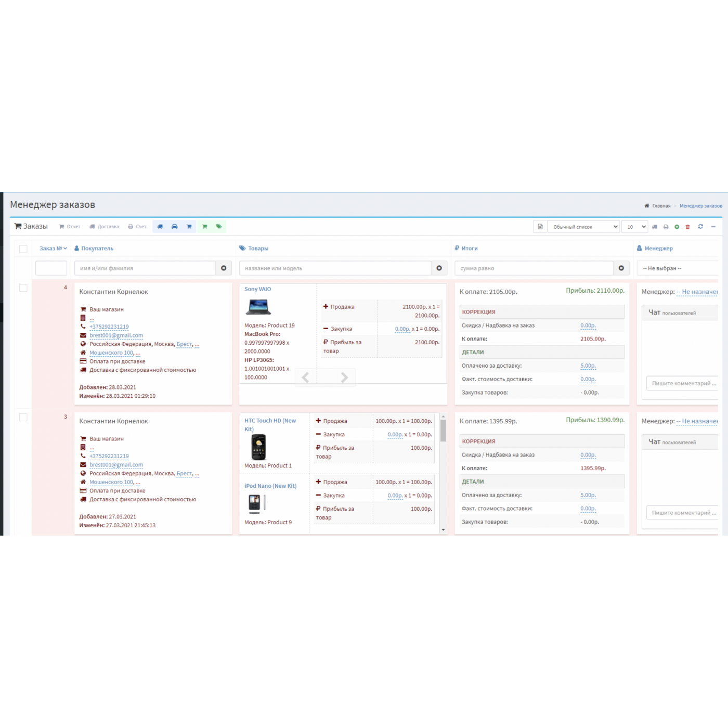This screenshot has height=728, width=728.
Task: Click the Доставка toolbar item
Action: point(104,227)
